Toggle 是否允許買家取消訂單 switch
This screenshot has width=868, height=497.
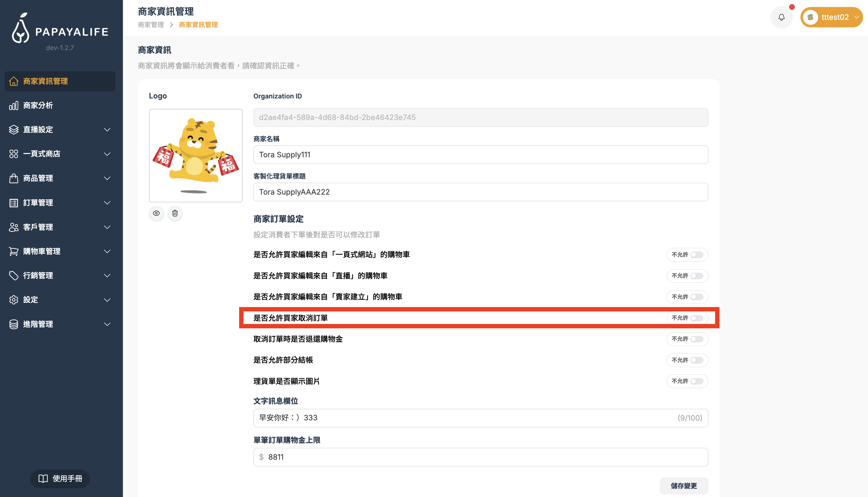[x=696, y=318]
